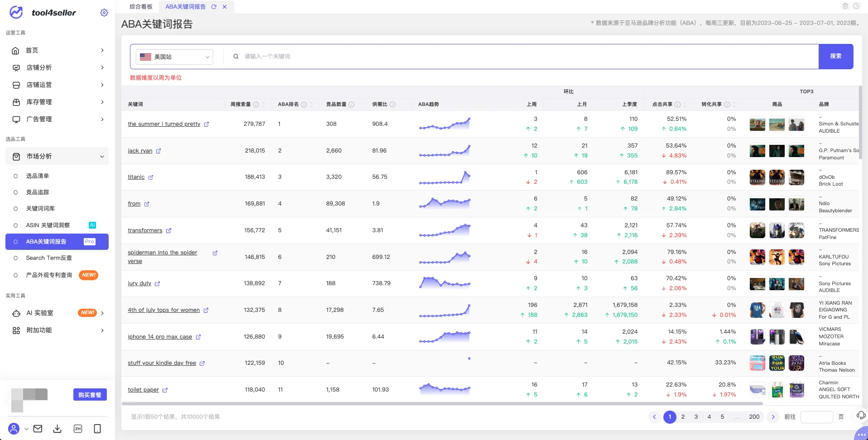Click vertical table scrollbar

(x=860, y=122)
